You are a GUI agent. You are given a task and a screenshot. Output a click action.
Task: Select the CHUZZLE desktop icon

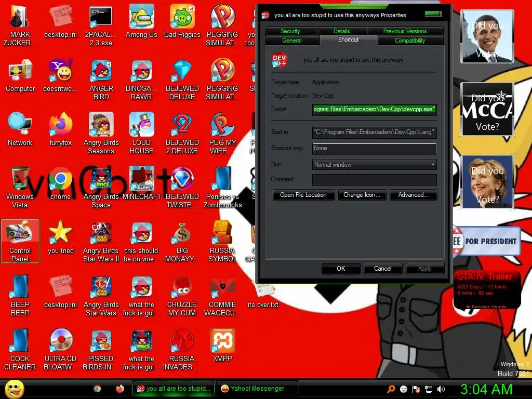182,295
